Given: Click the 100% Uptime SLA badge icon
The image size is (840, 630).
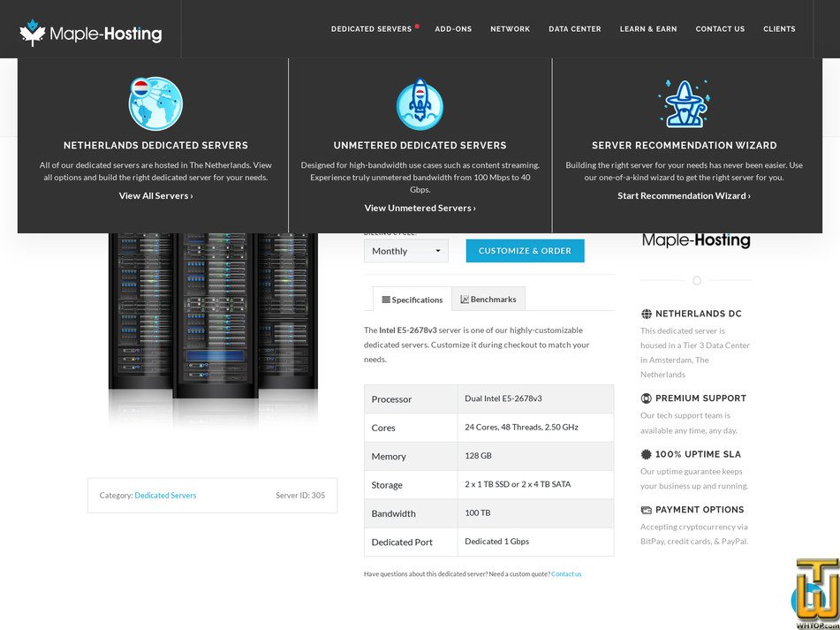Looking at the screenshot, I should click(x=646, y=454).
